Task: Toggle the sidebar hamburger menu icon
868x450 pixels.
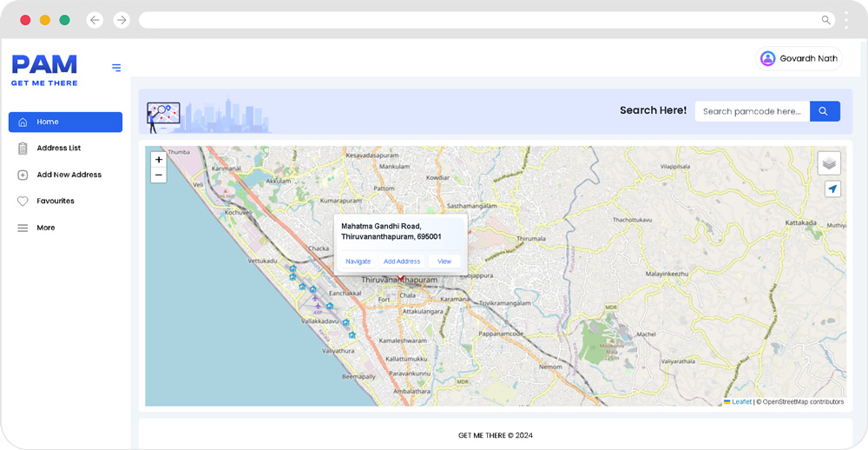Action: click(x=116, y=68)
